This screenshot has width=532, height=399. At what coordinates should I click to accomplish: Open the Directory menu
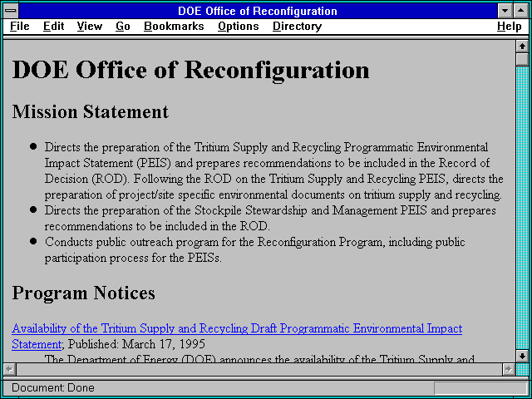(298, 27)
